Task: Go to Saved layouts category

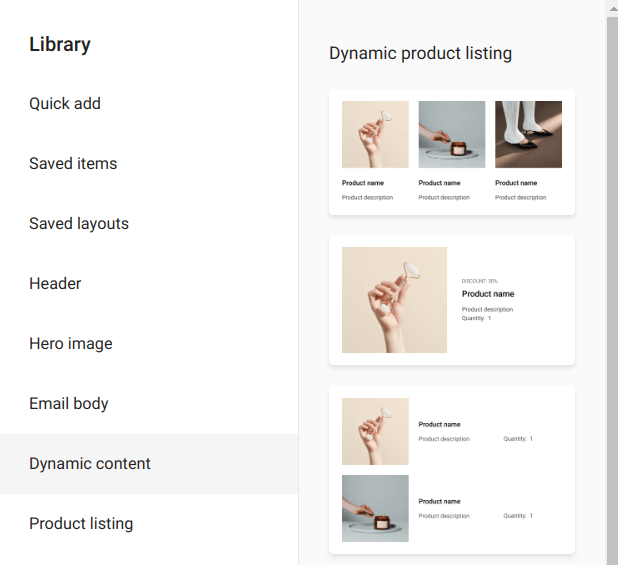Action: pos(149,223)
